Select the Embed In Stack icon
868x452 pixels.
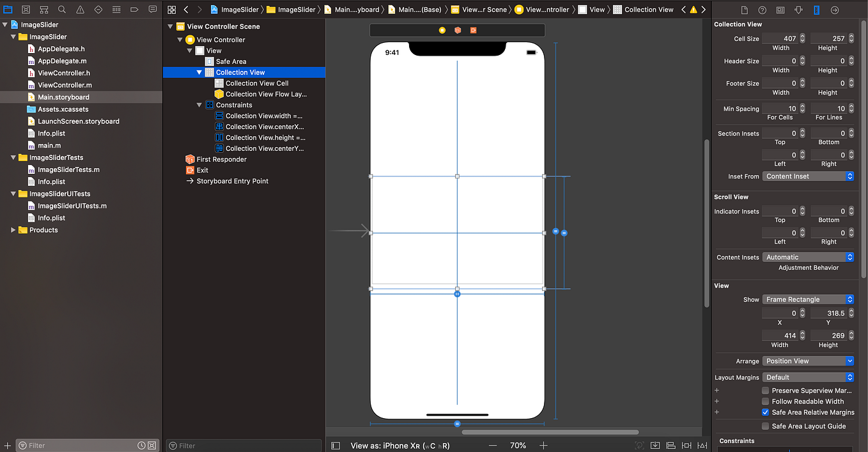click(655, 445)
